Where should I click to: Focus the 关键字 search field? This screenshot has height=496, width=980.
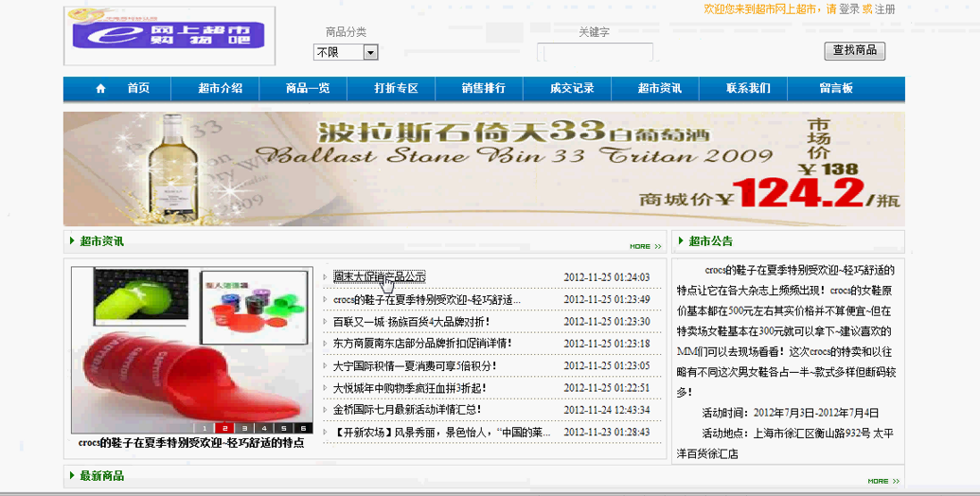pos(595,52)
